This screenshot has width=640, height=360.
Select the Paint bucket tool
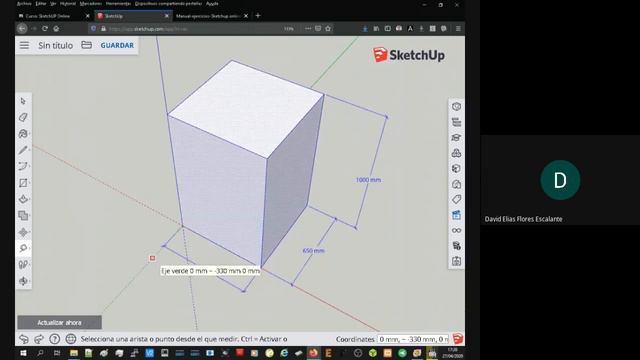23,134
